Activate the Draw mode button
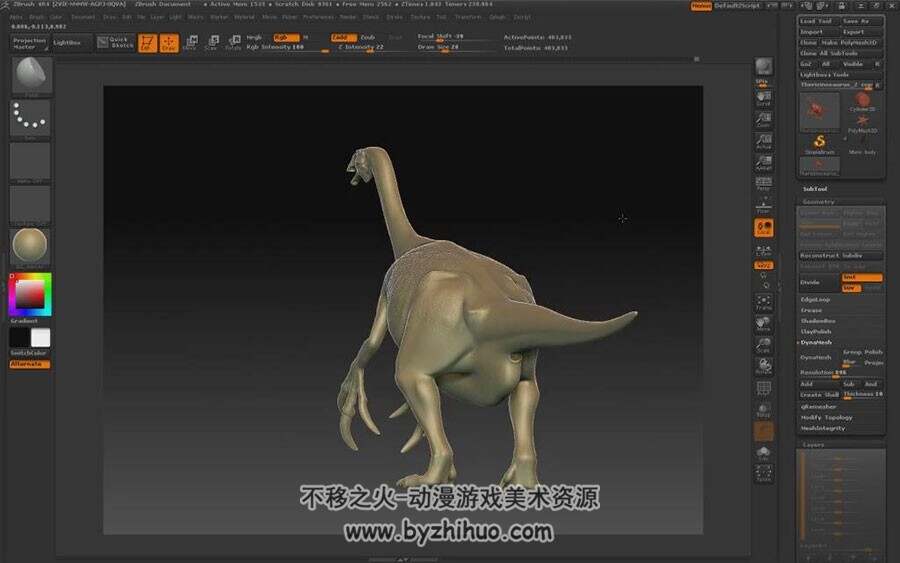 tap(169, 43)
